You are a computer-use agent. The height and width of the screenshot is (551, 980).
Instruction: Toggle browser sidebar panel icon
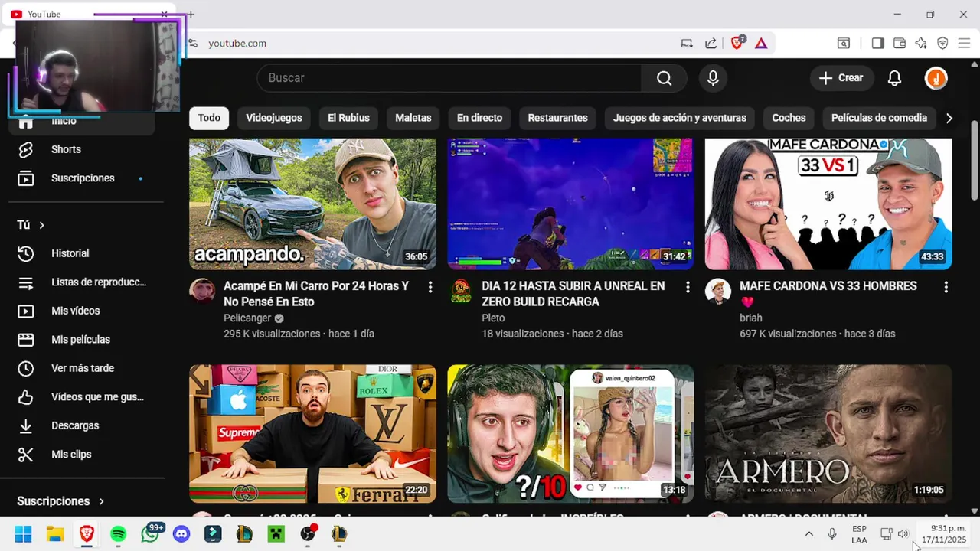point(877,44)
